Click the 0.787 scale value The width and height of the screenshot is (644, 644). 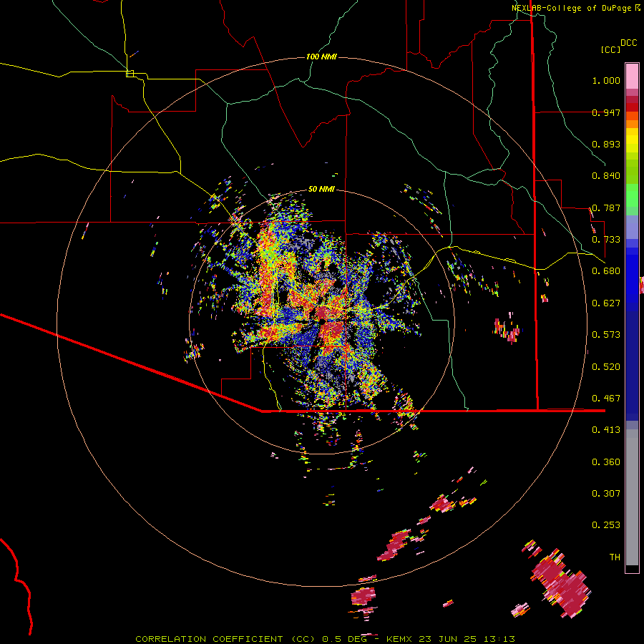[606, 208]
